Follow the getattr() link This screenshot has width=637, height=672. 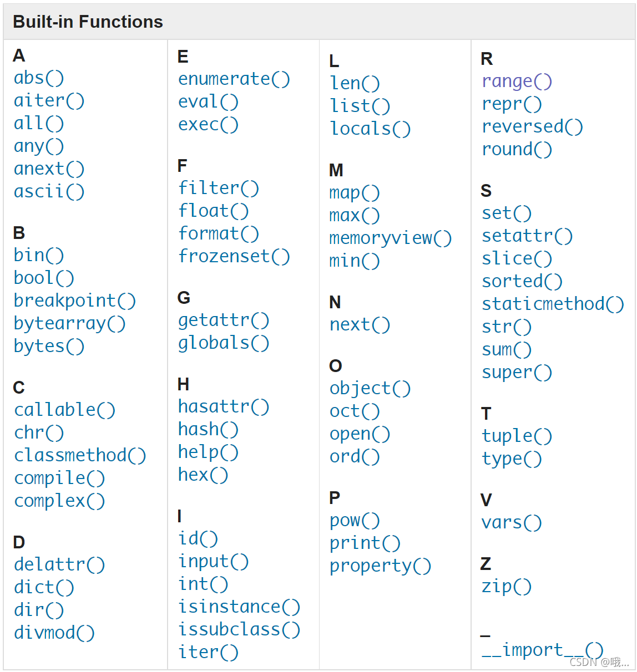click(x=224, y=320)
